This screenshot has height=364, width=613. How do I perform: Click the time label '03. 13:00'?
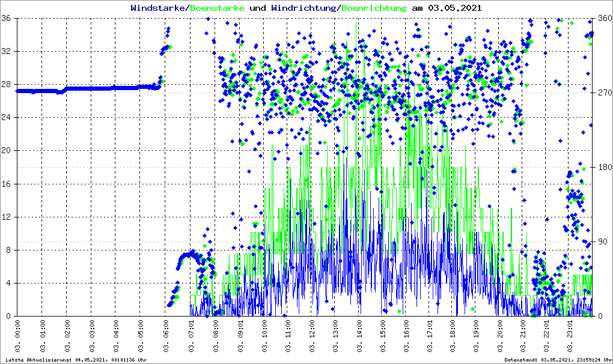[335, 336]
